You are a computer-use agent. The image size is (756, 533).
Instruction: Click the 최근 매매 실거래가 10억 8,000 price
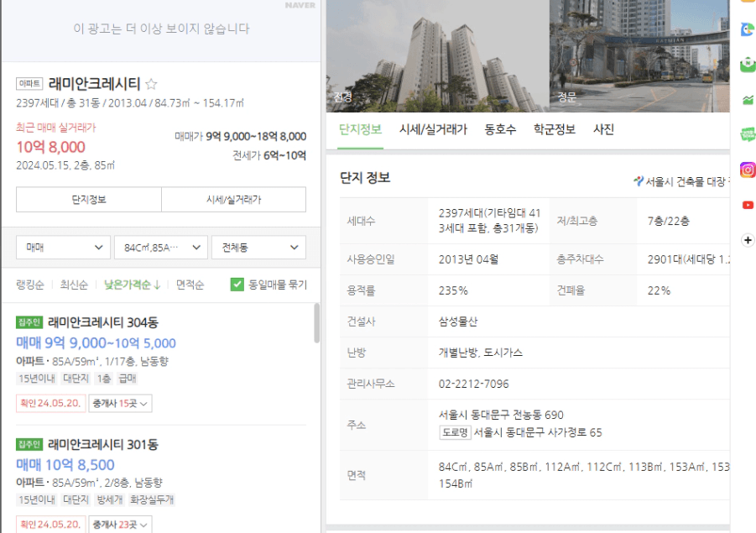pyautogui.click(x=50, y=147)
